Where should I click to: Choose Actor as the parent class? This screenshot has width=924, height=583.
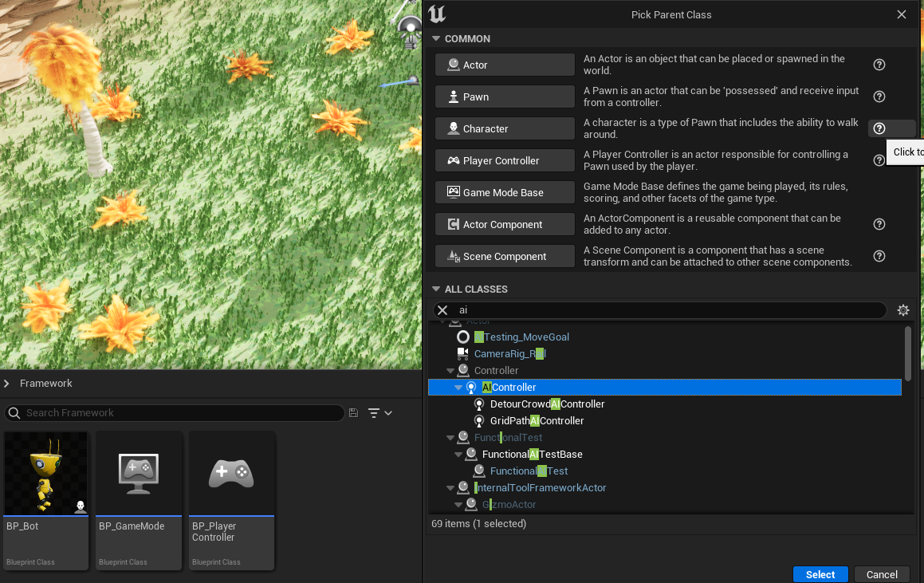coord(505,65)
